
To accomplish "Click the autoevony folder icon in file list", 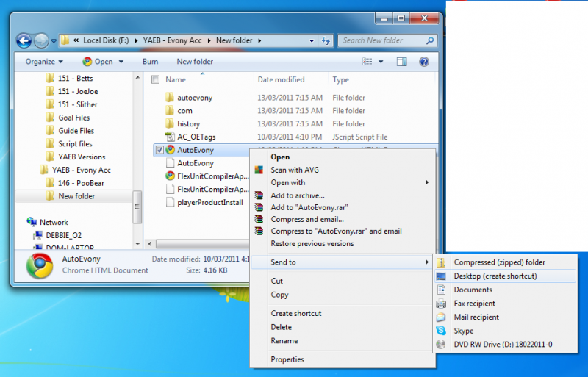I will point(169,98).
